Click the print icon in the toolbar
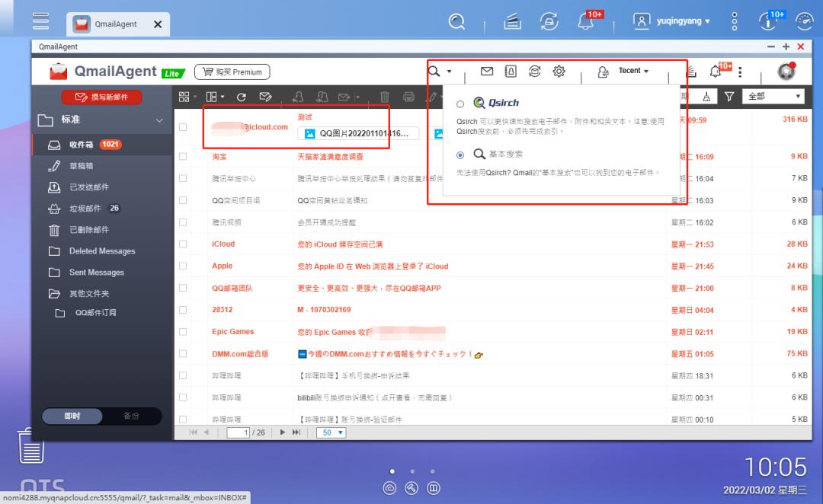 pos(409,97)
